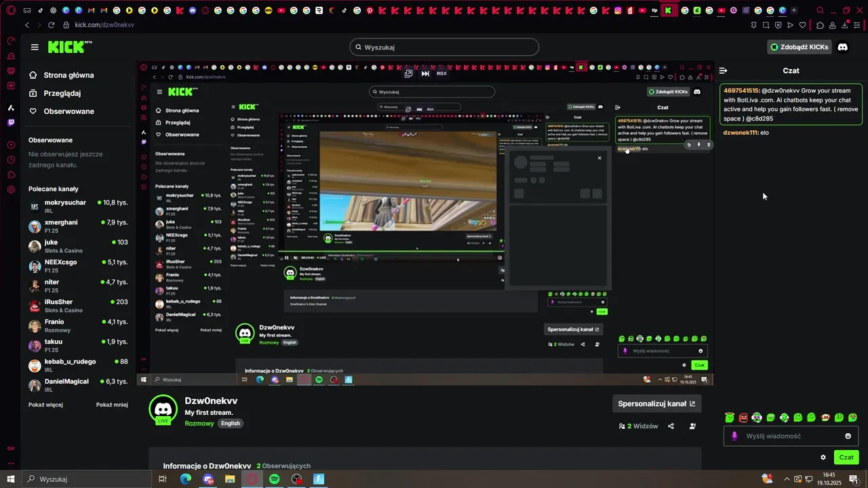This screenshot has height=488, width=868.
Task: Click the Opera logo menu button
Action: tap(11, 10)
